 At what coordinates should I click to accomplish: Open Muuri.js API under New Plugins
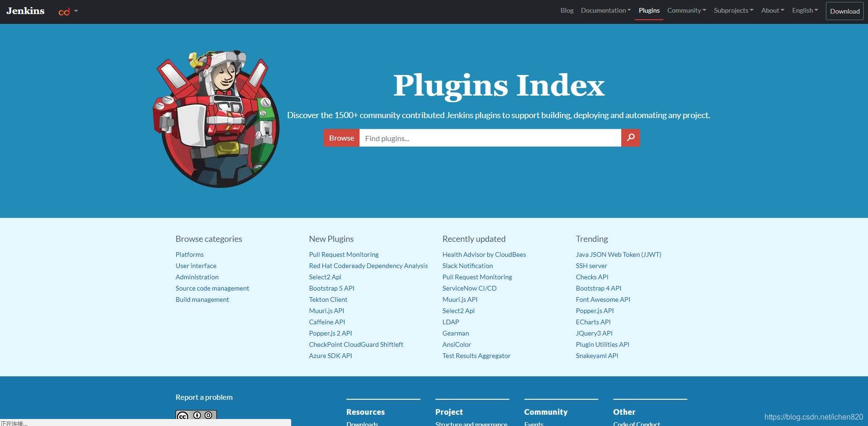tap(326, 311)
